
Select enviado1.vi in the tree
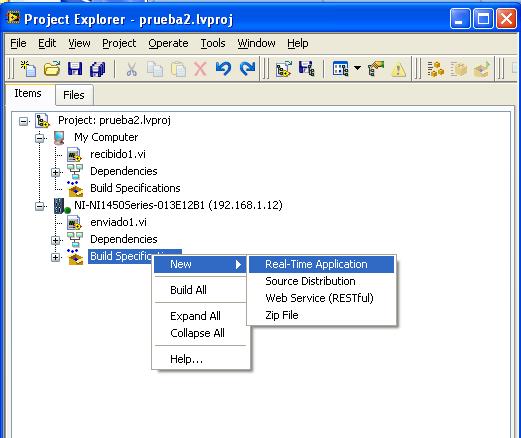tap(118, 222)
